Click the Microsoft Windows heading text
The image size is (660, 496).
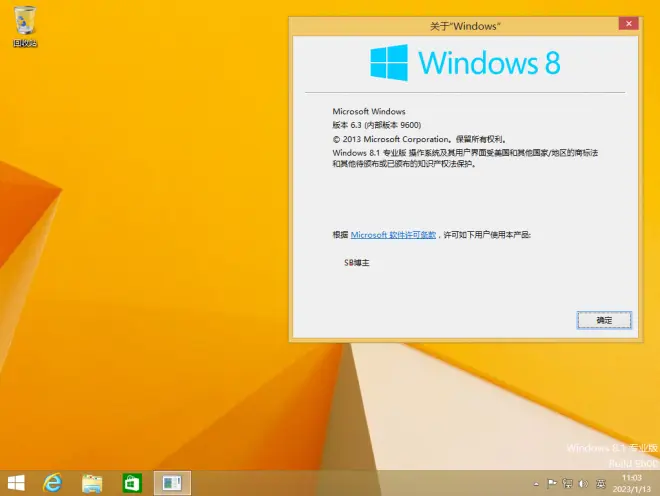369,112
